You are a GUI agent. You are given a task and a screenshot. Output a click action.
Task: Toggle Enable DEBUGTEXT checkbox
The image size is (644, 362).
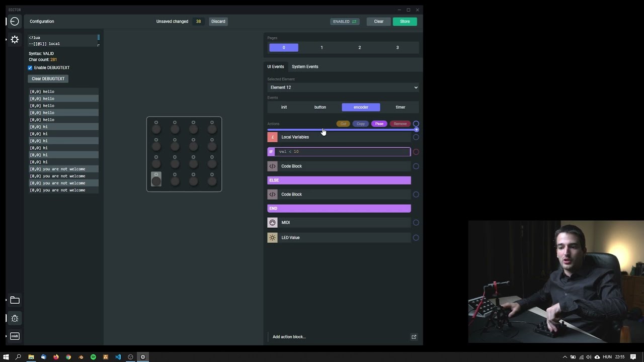(x=30, y=68)
